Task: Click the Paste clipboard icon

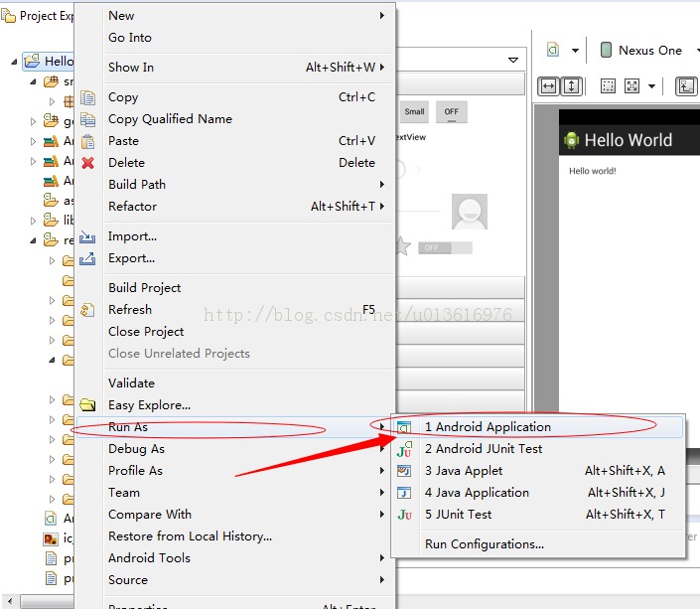Action: pos(88,141)
